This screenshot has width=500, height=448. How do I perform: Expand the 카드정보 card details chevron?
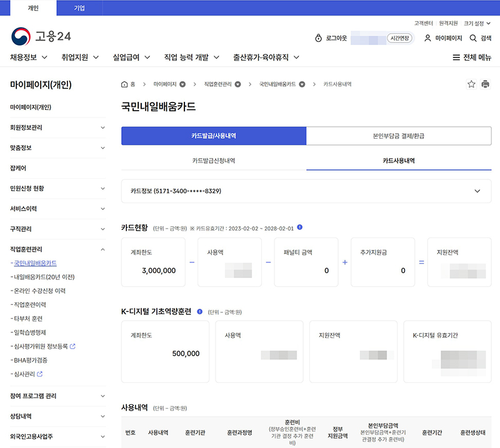click(x=477, y=191)
